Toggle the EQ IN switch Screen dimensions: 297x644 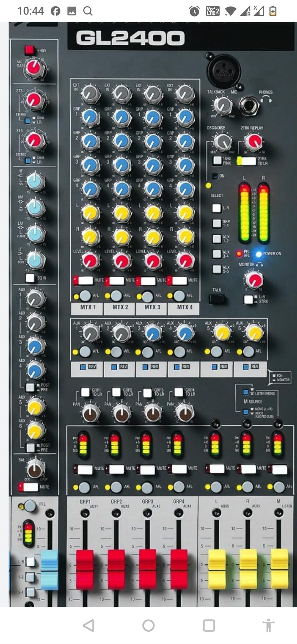[30, 278]
